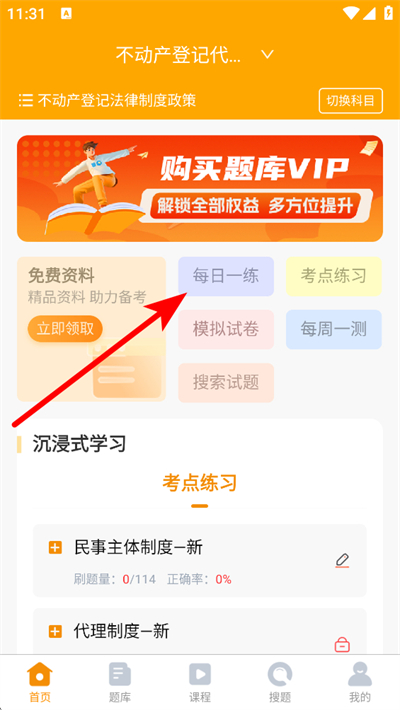Viewport: 400px width, 710px height.
Task: Open 搜索试题 question search tile
Action: pyautogui.click(x=226, y=383)
